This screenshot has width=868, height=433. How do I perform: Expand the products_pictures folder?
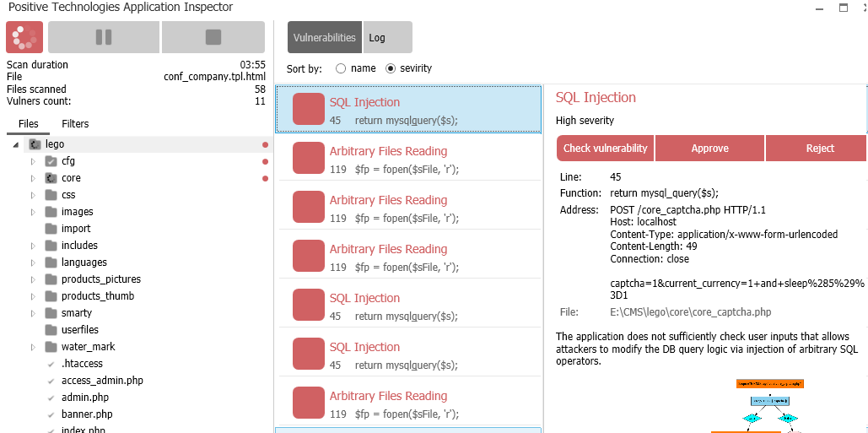pos(33,279)
